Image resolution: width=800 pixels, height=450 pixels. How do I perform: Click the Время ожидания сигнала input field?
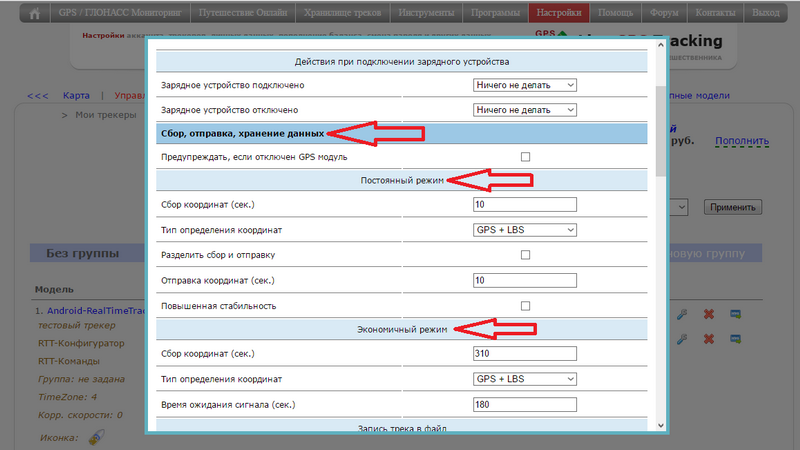pos(525,405)
